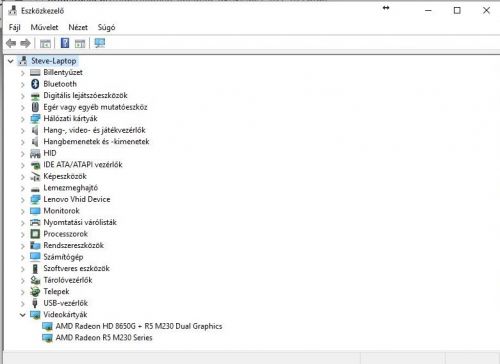Click the Back arrow toolbar icon
Viewport: 500px width, 364px height.
click(x=11, y=43)
